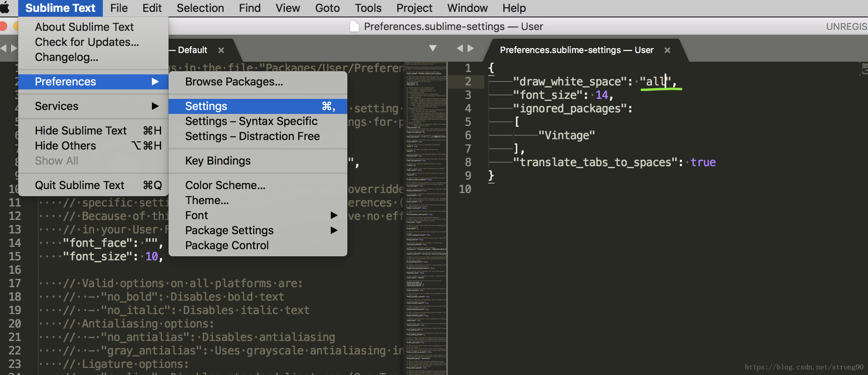This screenshot has width=868, height=375.
Task: Close the Preferences.sublime-settings — User tab
Action: point(667,50)
